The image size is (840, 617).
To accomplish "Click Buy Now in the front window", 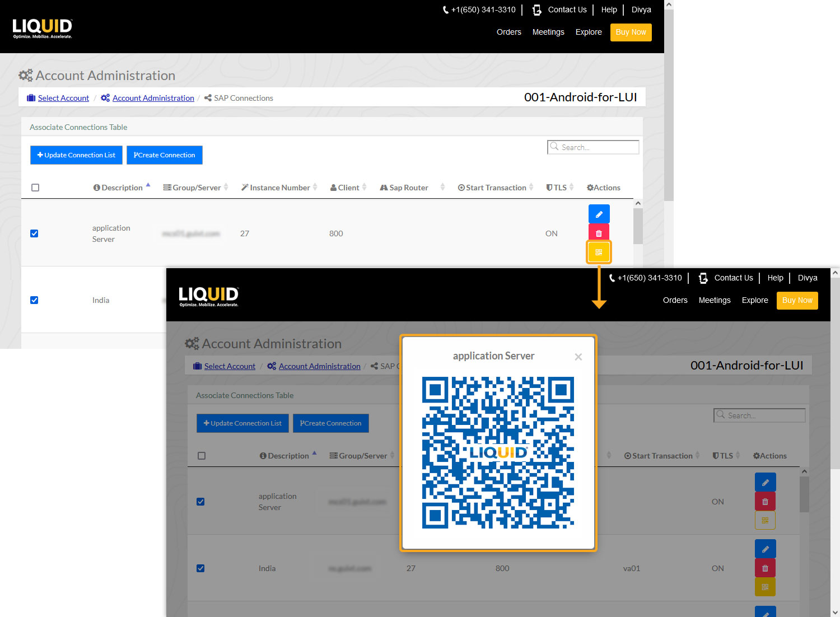I will [x=797, y=300].
